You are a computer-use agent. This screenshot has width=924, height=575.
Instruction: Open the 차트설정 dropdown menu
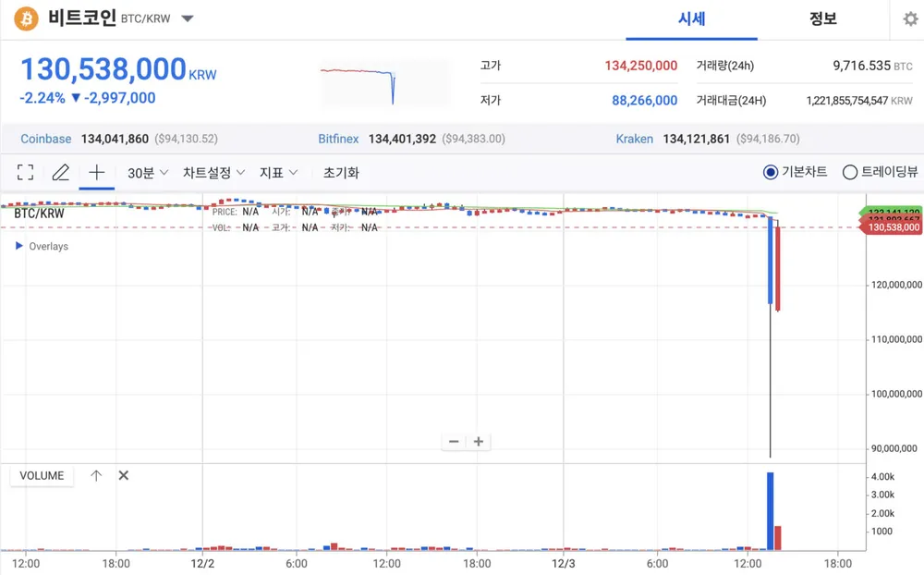click(x=213, y=173)
